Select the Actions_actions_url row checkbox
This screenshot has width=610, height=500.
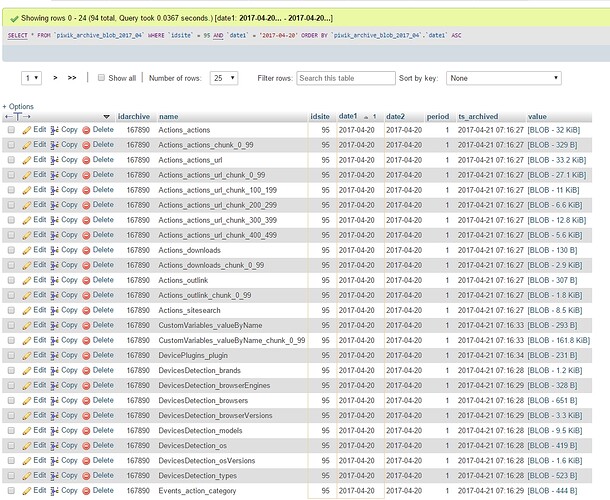pos(11,160)
